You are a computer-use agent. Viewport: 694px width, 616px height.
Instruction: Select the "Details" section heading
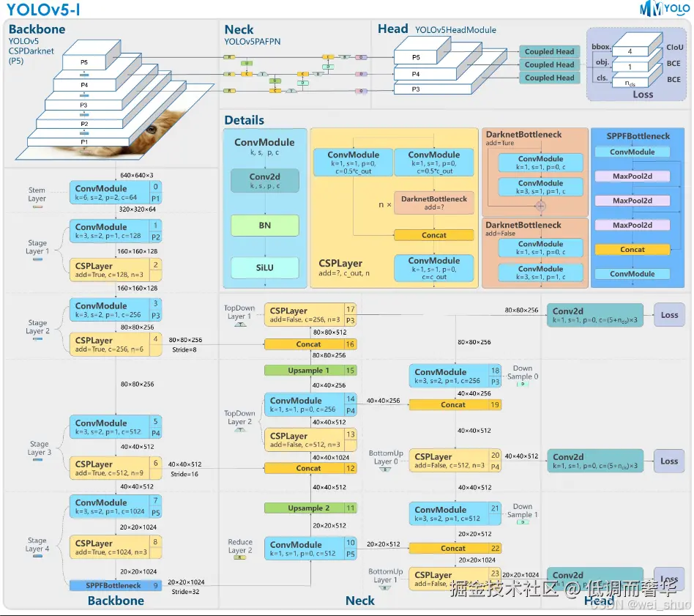[x=244, y=120]
